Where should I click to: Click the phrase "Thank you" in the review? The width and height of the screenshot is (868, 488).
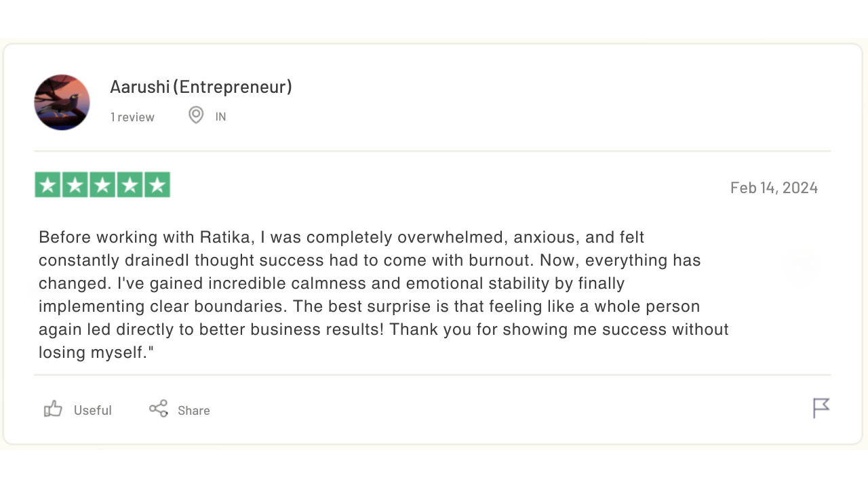426,330
